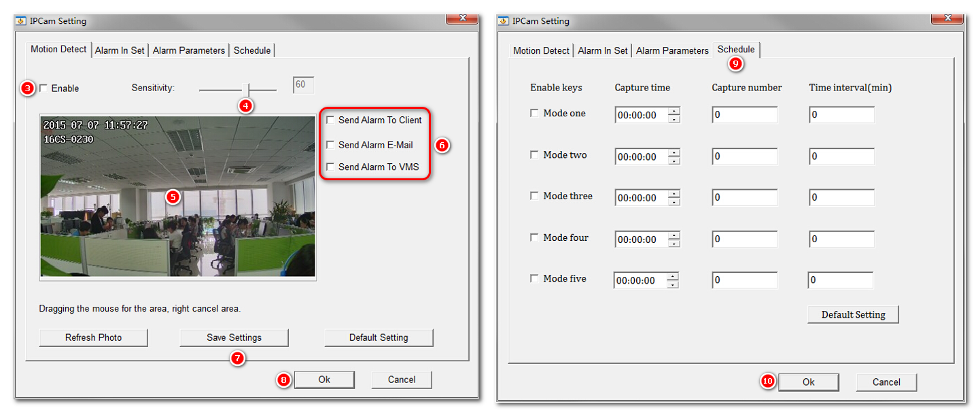Toggle Send Alarm To VMS checkbox
Viewport: 980px width, 417px height.
point(330,167)
